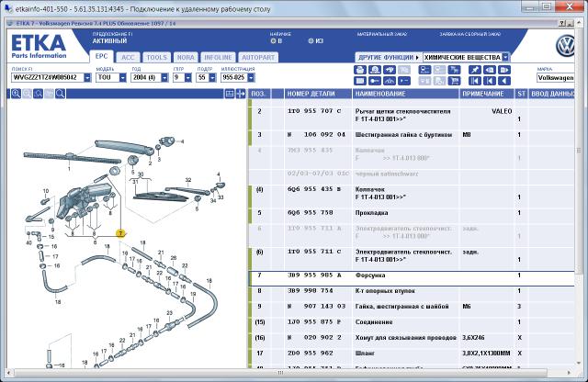Click the car-with-hand icon in upper toolbar row
The height and width of the screenshot is (382, 588).
(390, 70)
